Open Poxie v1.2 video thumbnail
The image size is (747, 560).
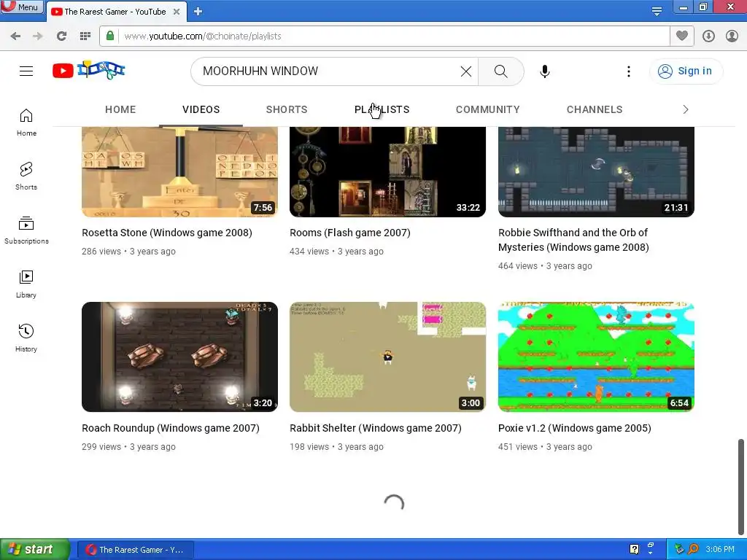[x=596, y=357]
